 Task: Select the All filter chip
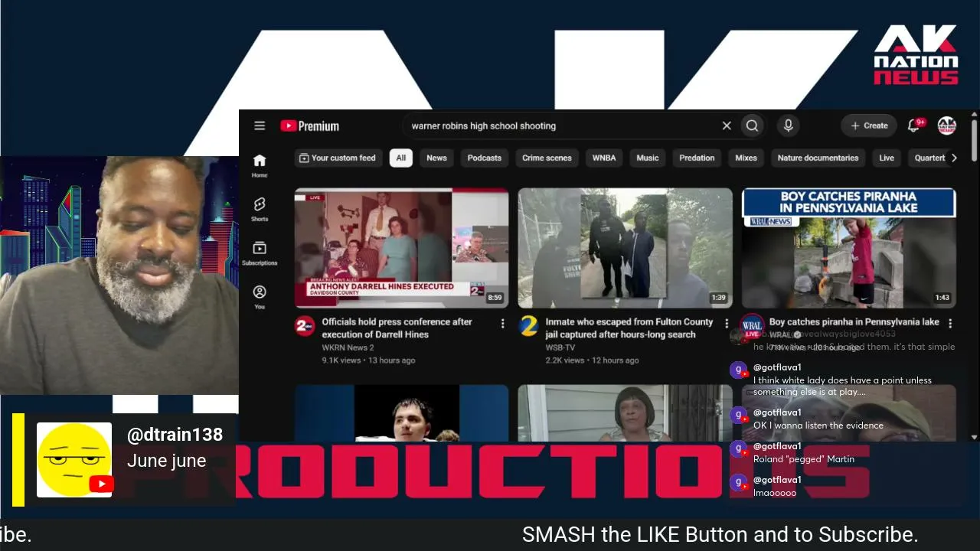400,158
